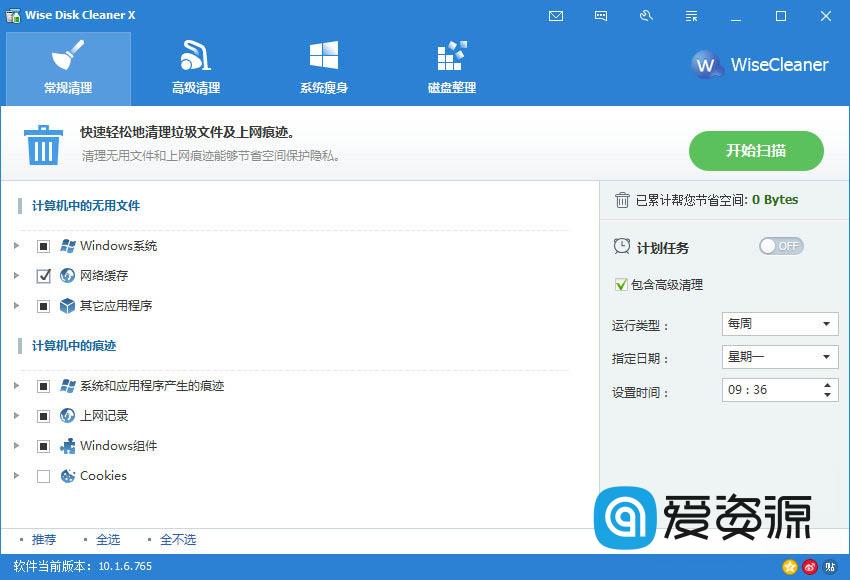This screenshot has width=850, height=580.
Task: Click the red Weibo icon at bottom right
Action: [x=808, y=566]
